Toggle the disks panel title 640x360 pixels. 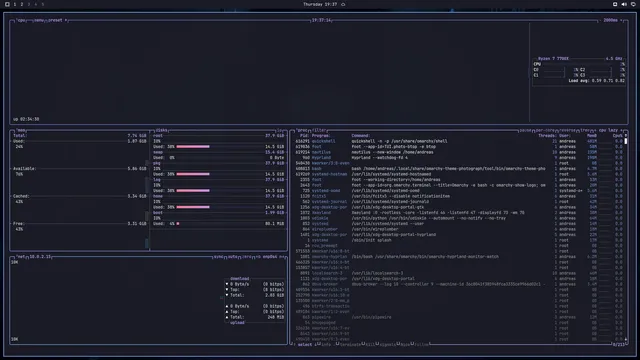click(x=161, y=130)
